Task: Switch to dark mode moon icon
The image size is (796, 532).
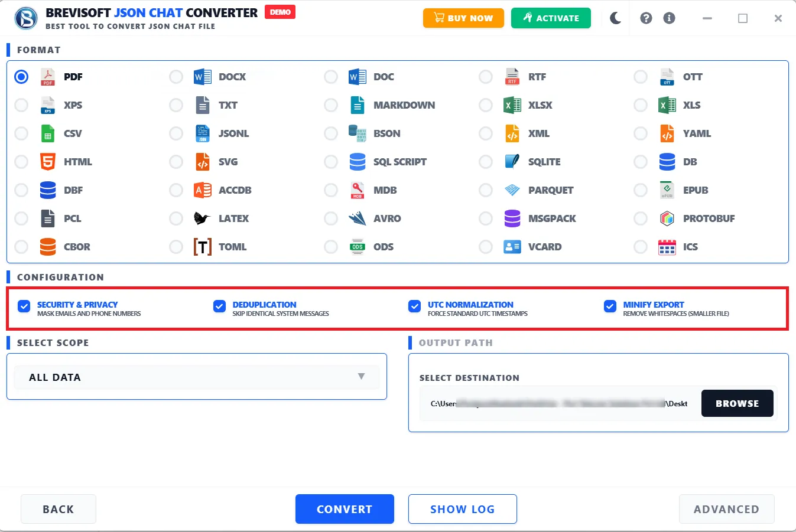Action: pyautogui.click(x=615, y=18)
